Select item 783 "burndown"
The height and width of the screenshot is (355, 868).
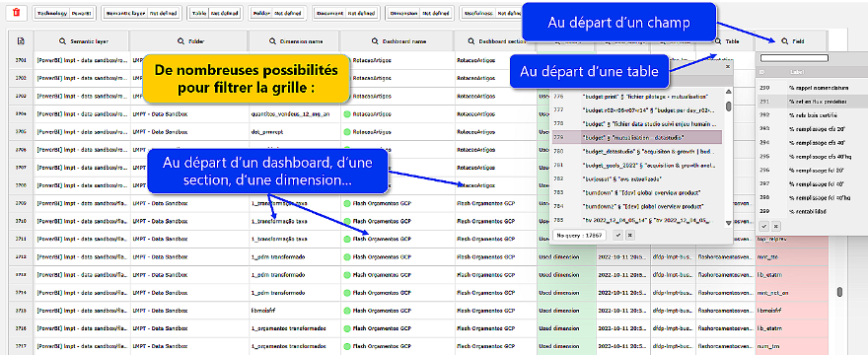click(x=636, y=192)
